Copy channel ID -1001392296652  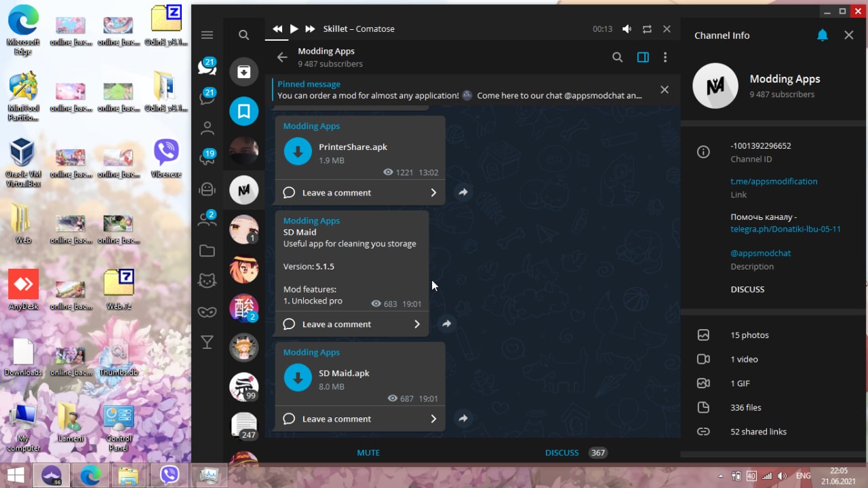(761, 146)
